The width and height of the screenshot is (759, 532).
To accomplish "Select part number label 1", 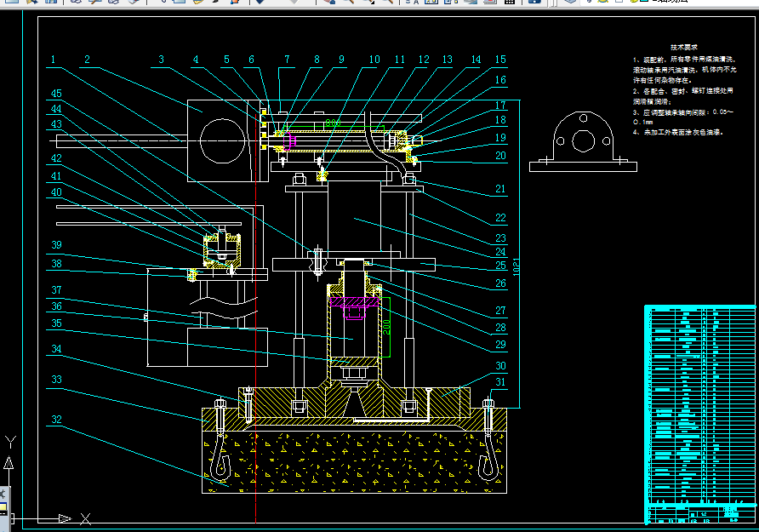I will pos(53,60).
